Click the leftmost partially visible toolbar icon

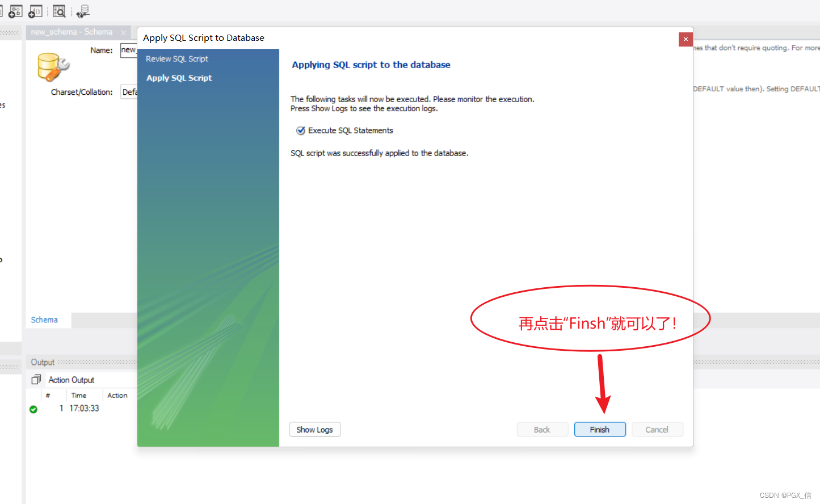2,11
